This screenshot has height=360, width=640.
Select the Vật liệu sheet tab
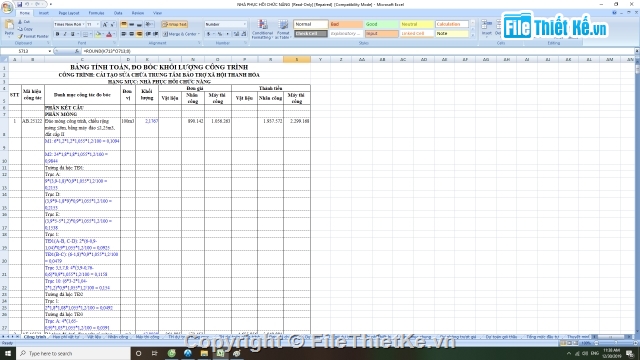[x=93, y=337]
